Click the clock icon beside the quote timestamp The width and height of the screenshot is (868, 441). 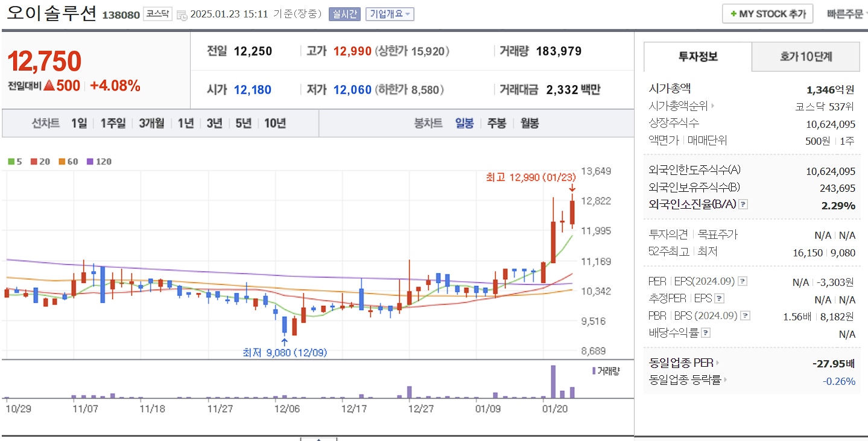(181, 15)
